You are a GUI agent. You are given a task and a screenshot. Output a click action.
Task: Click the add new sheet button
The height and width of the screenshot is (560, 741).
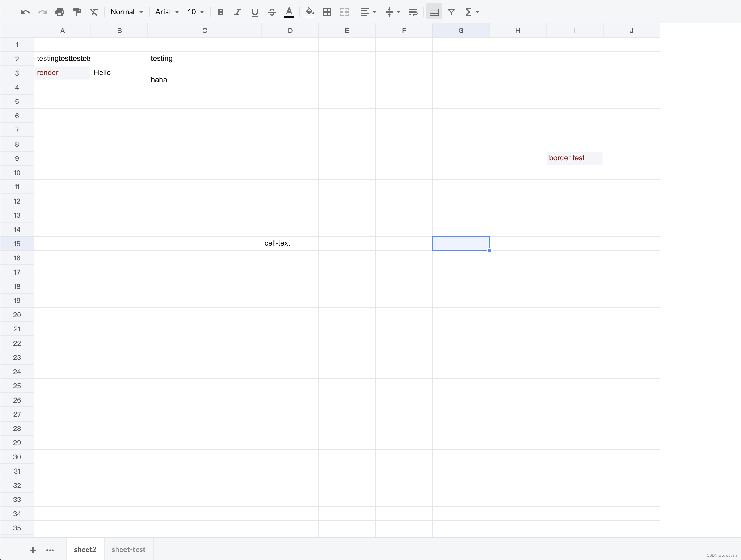click(33, 549)
